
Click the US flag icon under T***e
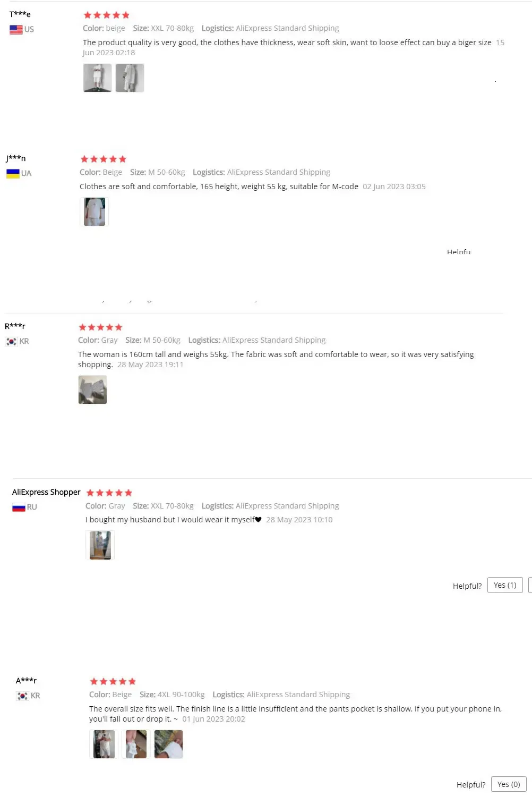(16, 30)
